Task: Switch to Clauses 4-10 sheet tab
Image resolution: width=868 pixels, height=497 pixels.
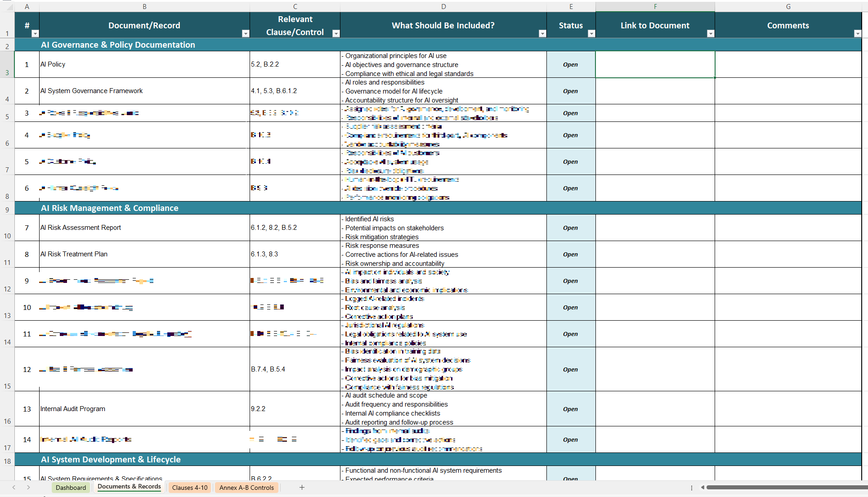Action: coord(190,488)
